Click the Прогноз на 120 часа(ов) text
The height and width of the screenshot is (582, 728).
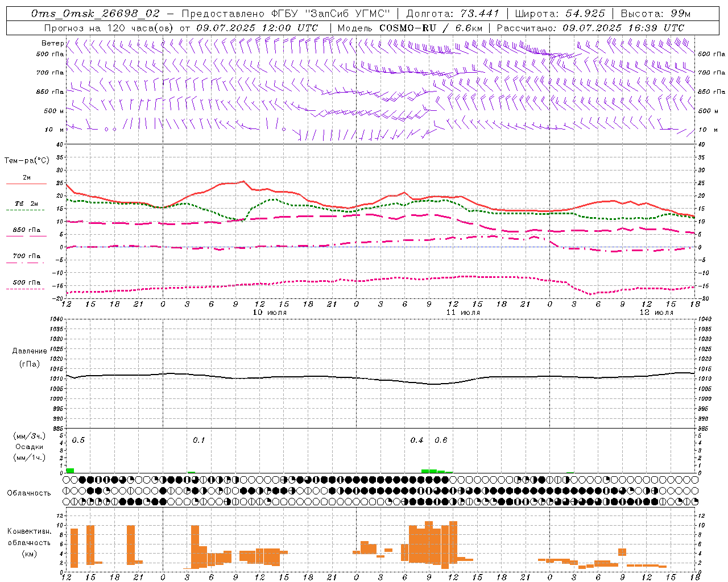(110, 28)
